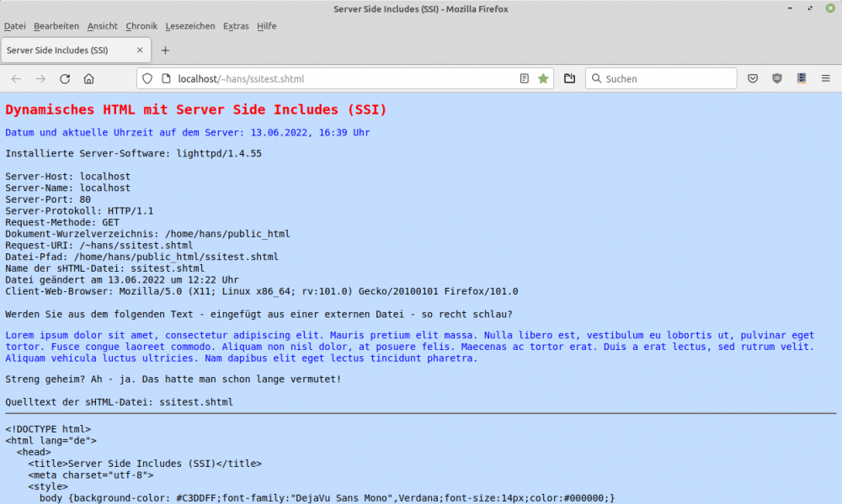Toggle reader view in address bar
The width and height of the screenshot is (842, 504).
(x=525, y=78)
